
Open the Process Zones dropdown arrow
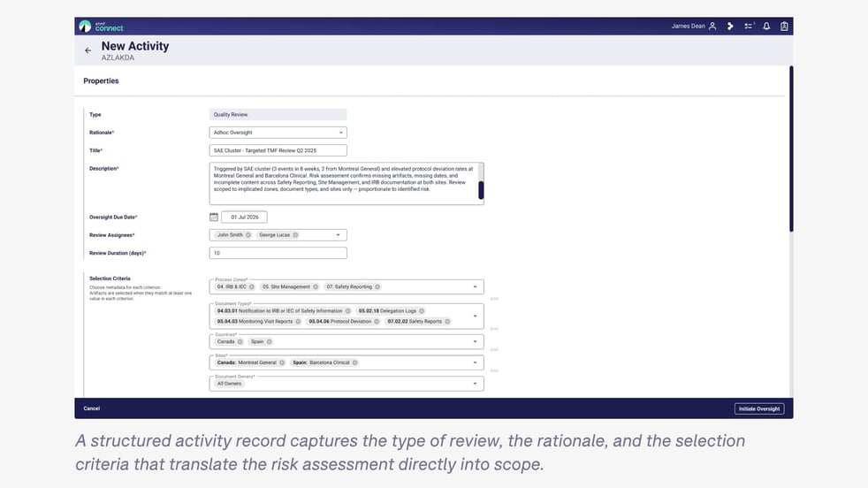click(x=475, y=287)
